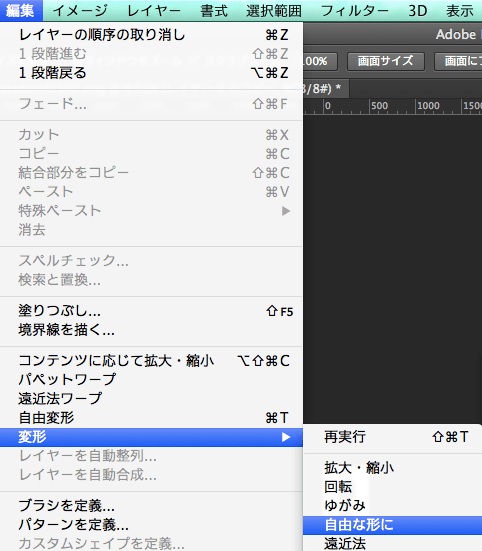
Task: Open the 3D menu
Action: (417, 11)
